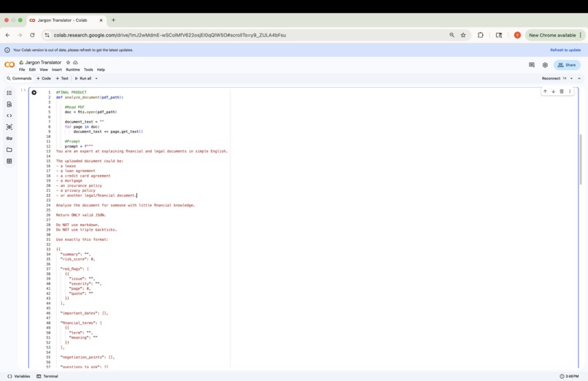Open the Variables panel at bottom
Viewport: 588px width, 381px height.
click(19, 376)
